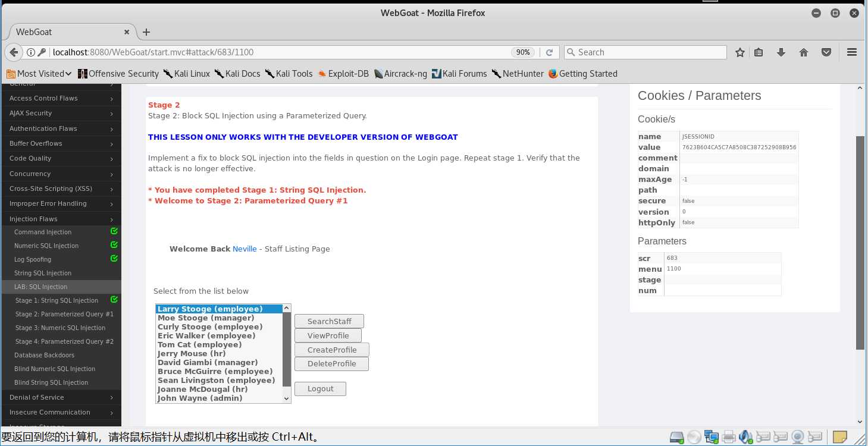Click the SearchStaff button
This screenshot has height=446, width=868.
click(329, 321)
